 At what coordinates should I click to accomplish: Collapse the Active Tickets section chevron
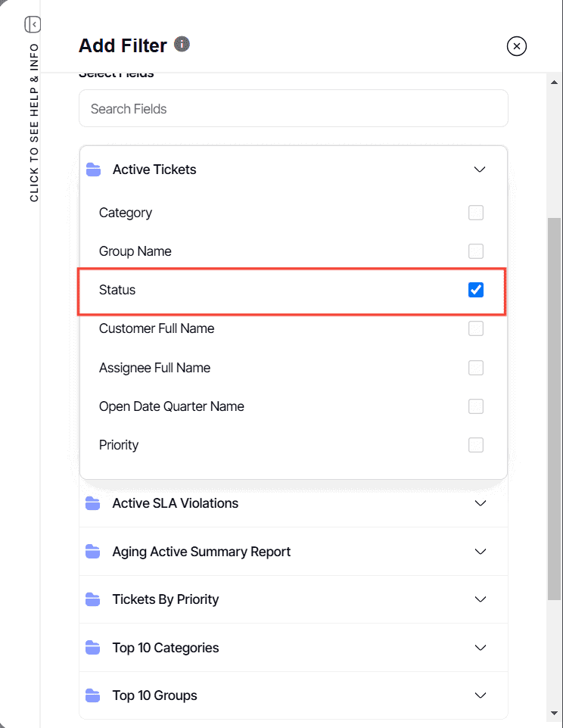(x=480, y=170)
